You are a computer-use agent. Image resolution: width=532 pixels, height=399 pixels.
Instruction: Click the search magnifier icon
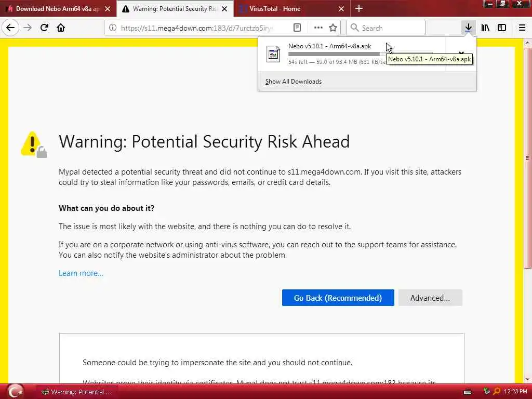(x=354, y=28)
